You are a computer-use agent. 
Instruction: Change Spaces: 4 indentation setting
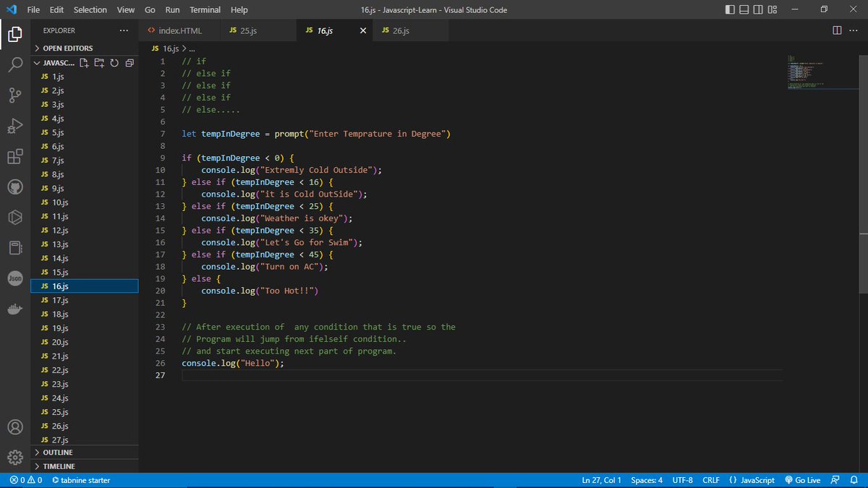646,480
